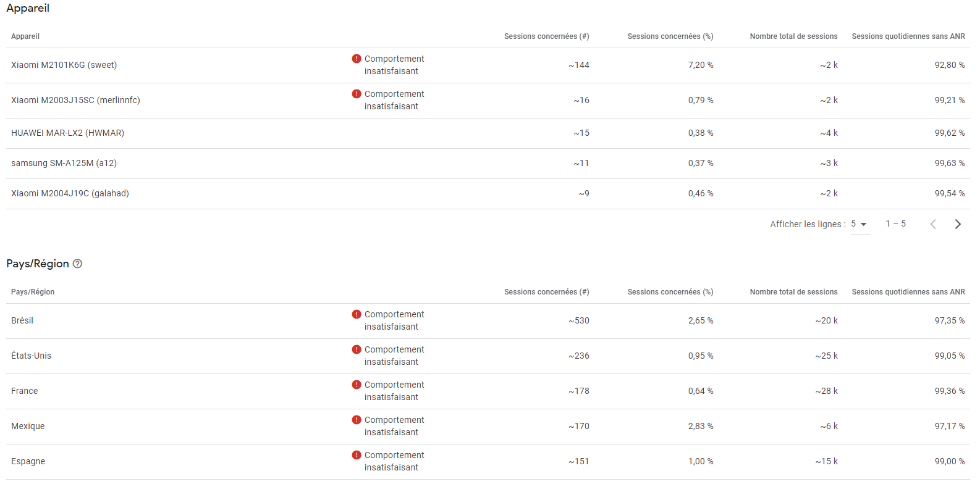Open the 'Afficher les lignes' rows dropdown
This screenshot has width=980, height=484.
click(x=860, y=224)
